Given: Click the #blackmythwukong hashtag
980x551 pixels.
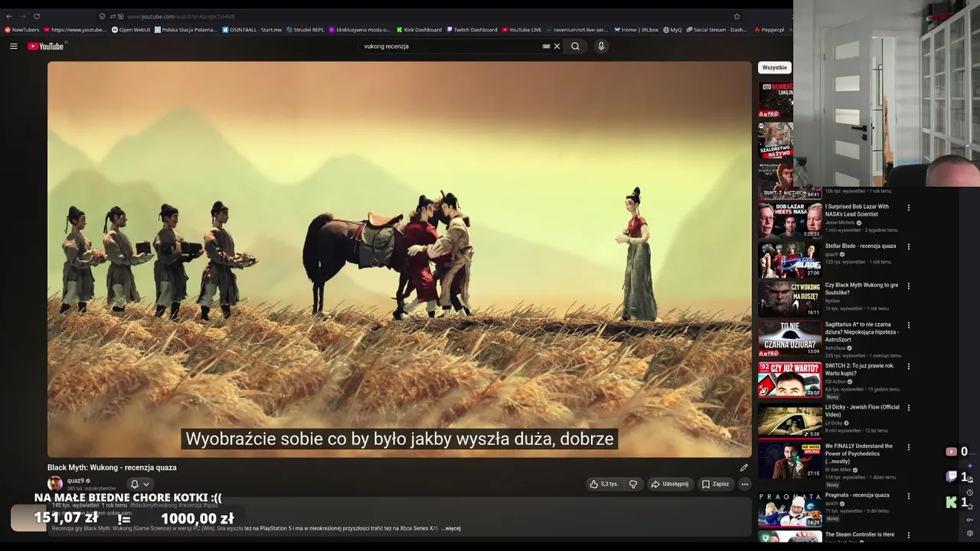Looking at the screenshot, I should [153, 505].
